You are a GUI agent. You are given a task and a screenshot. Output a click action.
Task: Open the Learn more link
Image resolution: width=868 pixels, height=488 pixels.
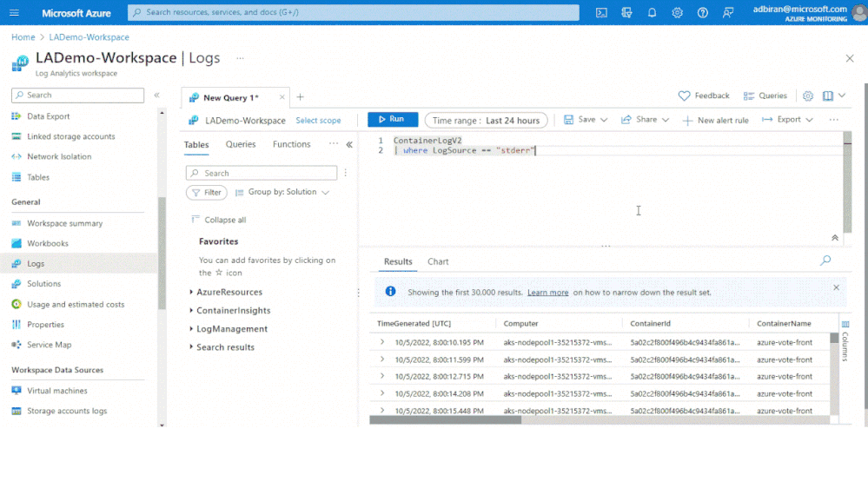click(x=547, y=292)
